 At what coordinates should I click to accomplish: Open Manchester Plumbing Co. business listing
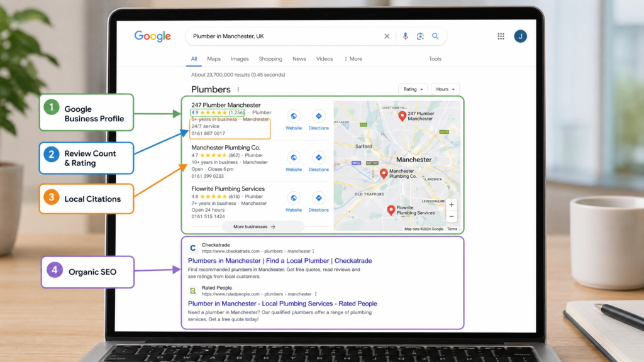(226, 147)
